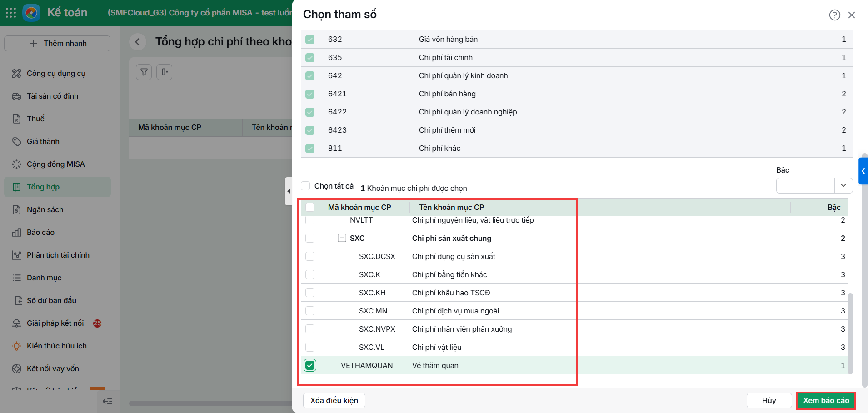This screenshot has width=868, height=413.
Task: Click the column settings icon beside filter
Action: click(165, 72)
